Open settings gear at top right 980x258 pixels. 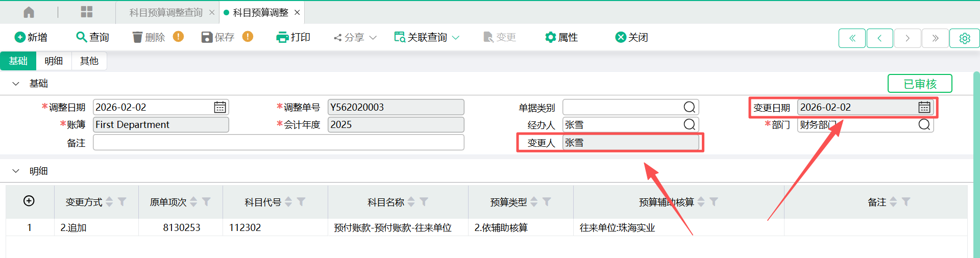(x=964, y=38)
